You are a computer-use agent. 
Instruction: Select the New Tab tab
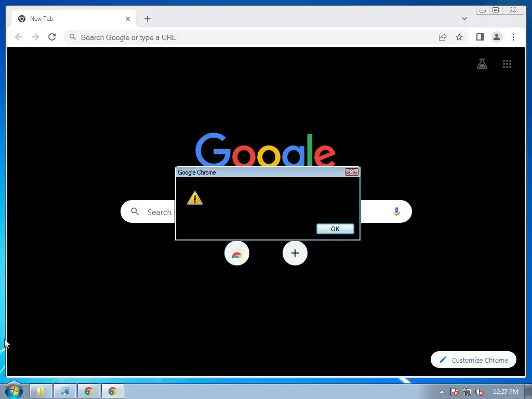74,19
